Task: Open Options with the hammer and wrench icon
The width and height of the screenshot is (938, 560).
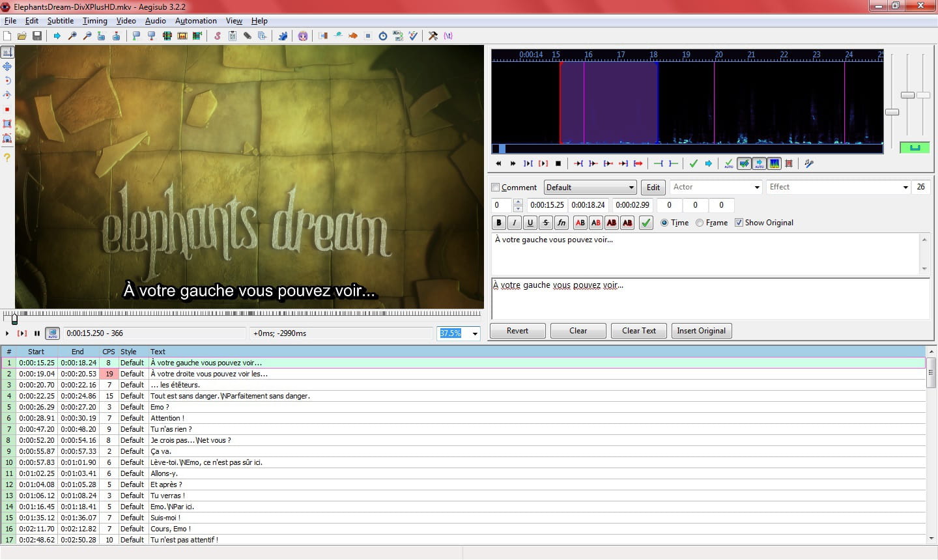Action: click(x=433, y=36)
